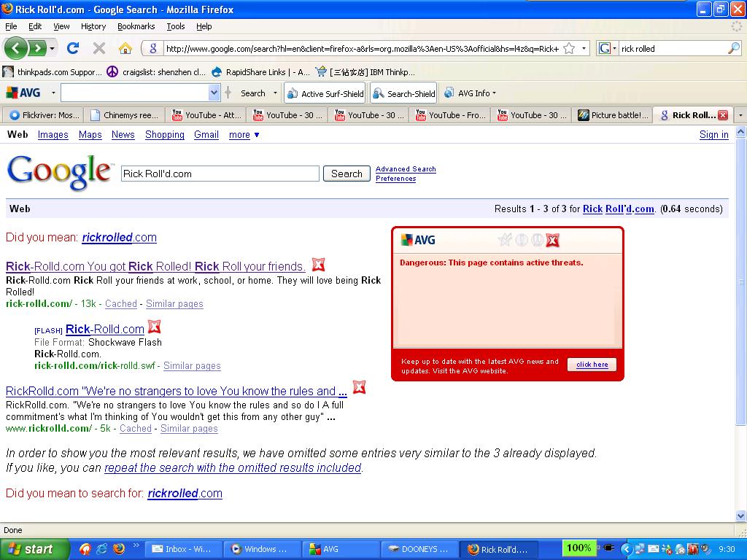
Task: Open the Bookmarks menu
Action: [136, 26]
